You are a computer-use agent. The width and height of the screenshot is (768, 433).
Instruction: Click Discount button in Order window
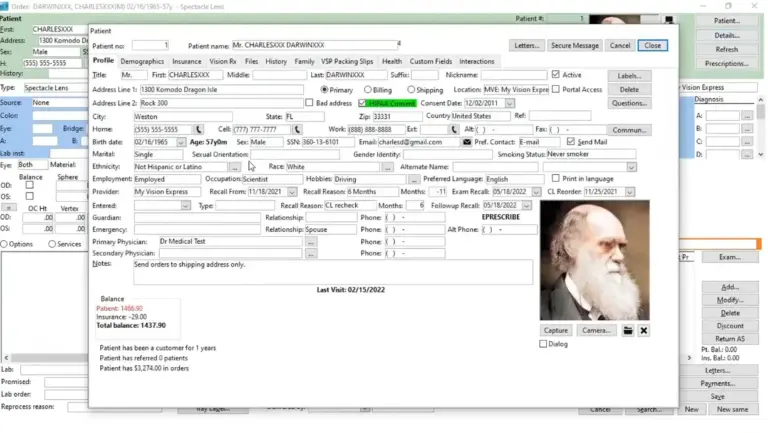click(x=730, y=326)
